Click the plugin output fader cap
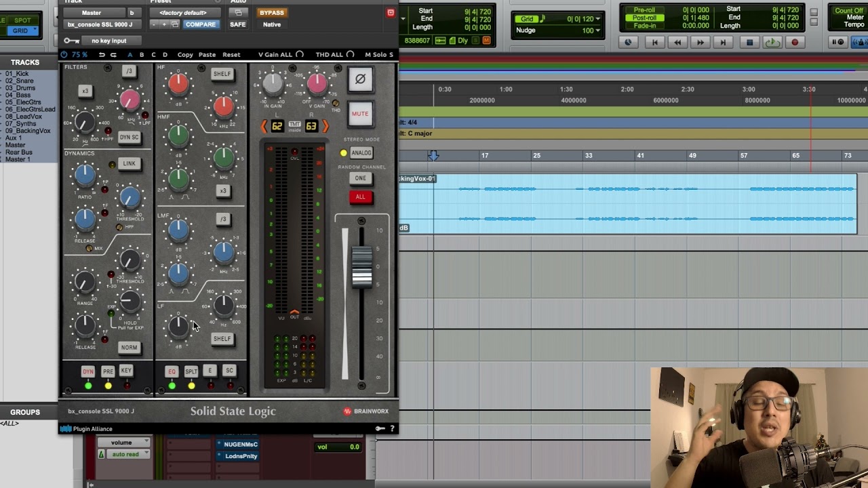 361,266
